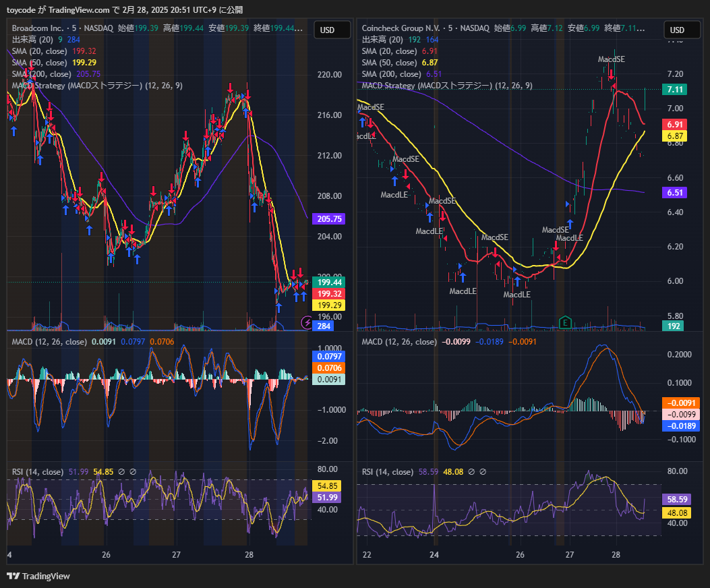Click the 7.20 price scale value on Coincheck
The height and width of the screenshot is (588, 710).
coord(675,74)
